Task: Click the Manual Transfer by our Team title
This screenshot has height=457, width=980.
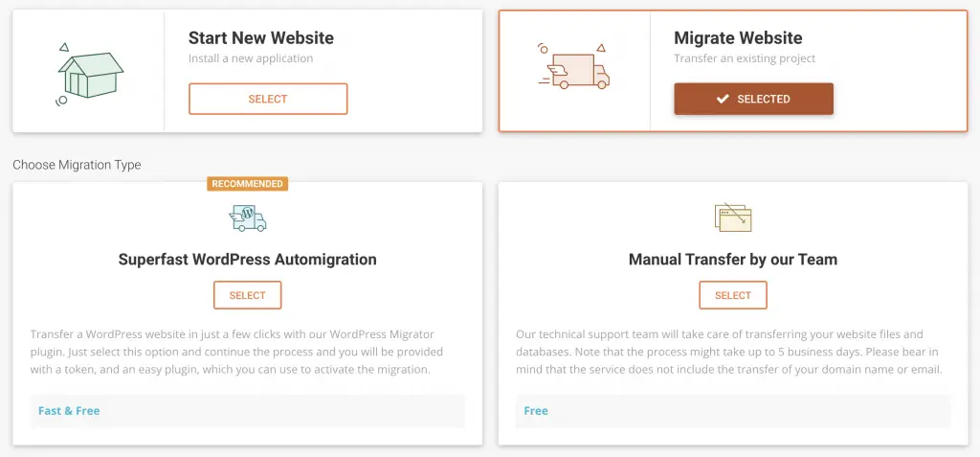Action: point(733,259)
